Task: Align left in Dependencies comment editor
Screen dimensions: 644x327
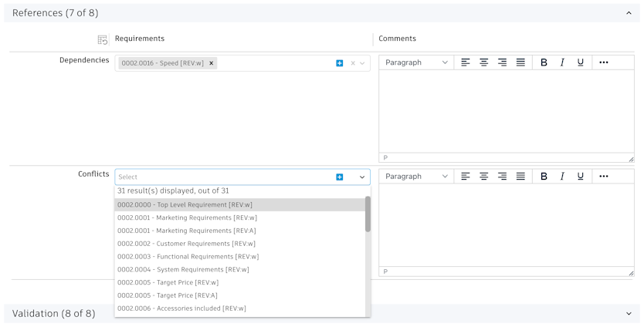Action: pos(466,62)
